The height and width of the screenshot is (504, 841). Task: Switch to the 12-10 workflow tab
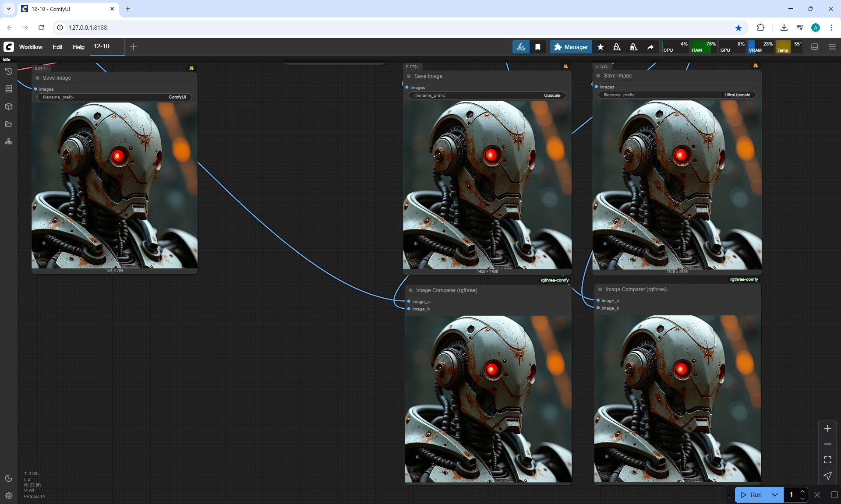tap(102, 46)
